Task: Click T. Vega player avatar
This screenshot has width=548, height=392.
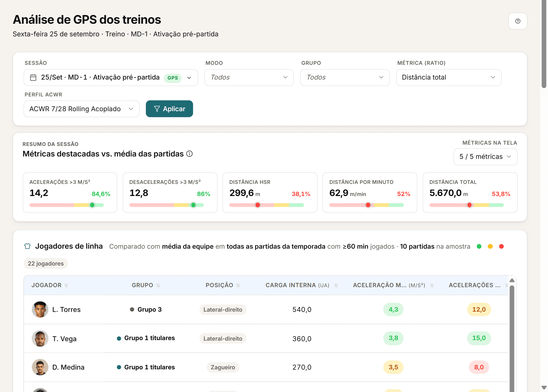Action: point(40,338)
